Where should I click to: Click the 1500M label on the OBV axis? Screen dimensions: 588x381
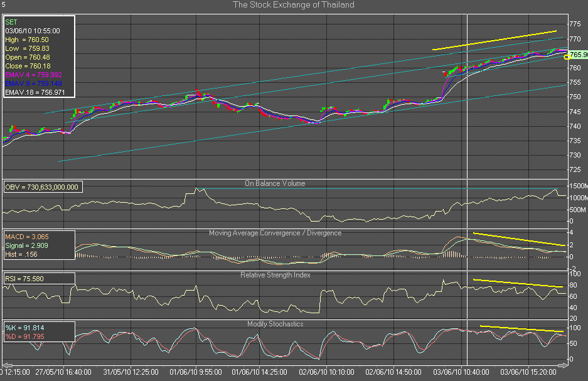[x=579, y=186]
